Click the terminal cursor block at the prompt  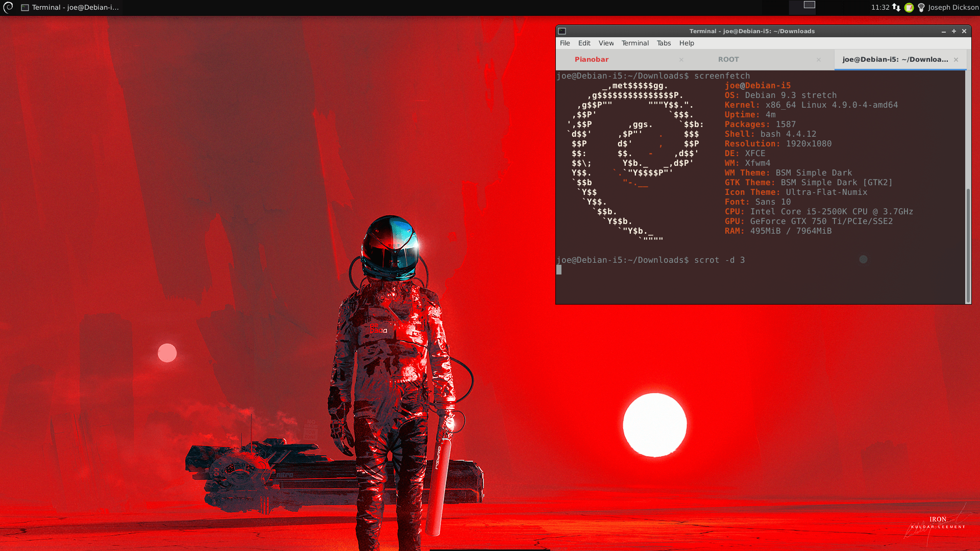[559, 270]
